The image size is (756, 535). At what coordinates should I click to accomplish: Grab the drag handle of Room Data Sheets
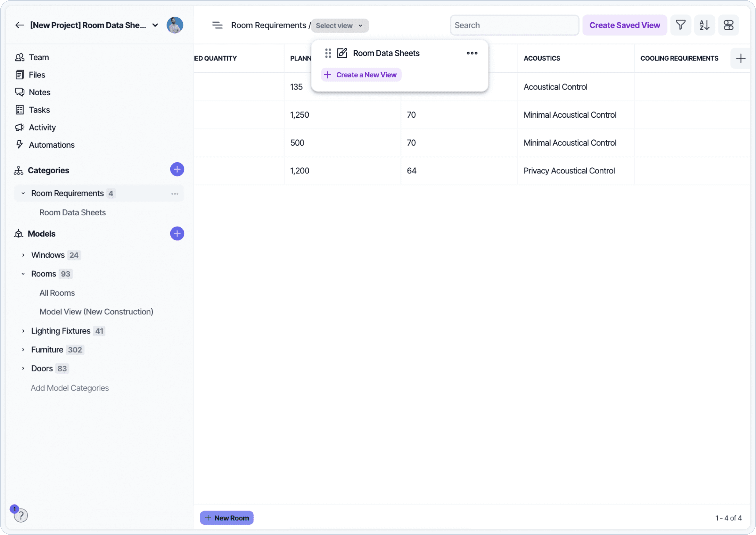coord(328,53)
